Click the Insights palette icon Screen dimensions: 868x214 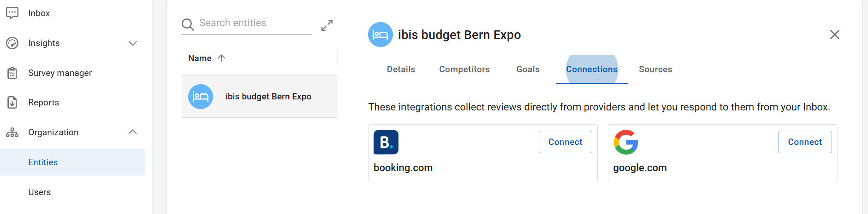click(x=12, y=43)
